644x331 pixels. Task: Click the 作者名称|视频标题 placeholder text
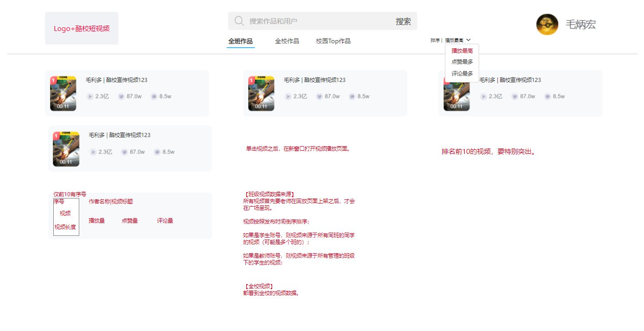[111, 202]
